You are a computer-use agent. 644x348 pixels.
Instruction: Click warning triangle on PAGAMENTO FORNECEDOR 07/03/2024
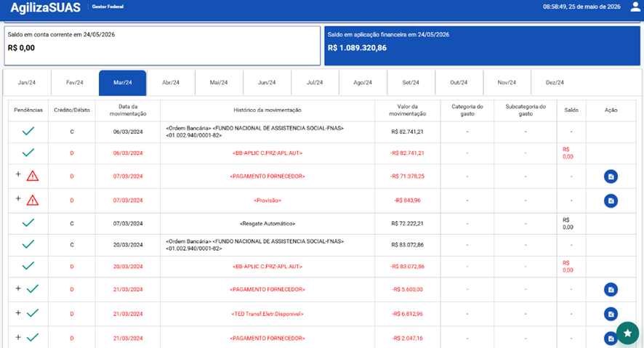tap(33, 176)
